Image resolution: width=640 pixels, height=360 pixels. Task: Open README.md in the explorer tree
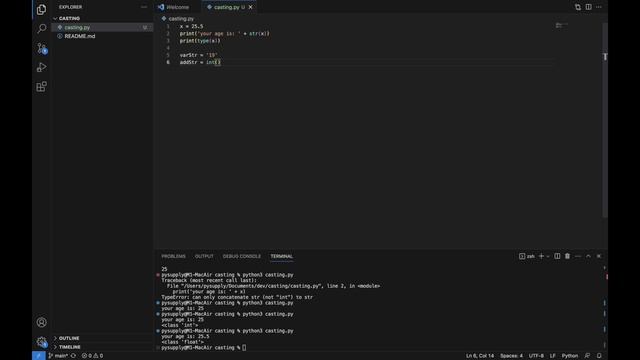click(x=80, y=36)
